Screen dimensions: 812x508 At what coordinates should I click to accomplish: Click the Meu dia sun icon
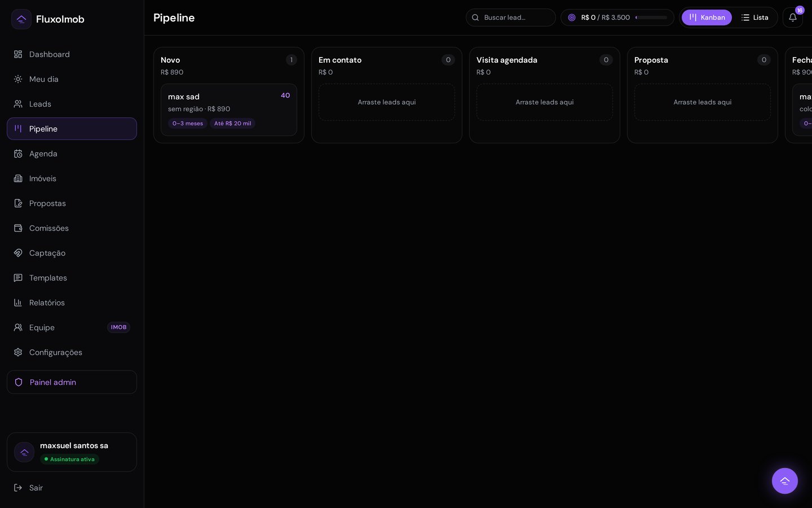tap(18, 79)
